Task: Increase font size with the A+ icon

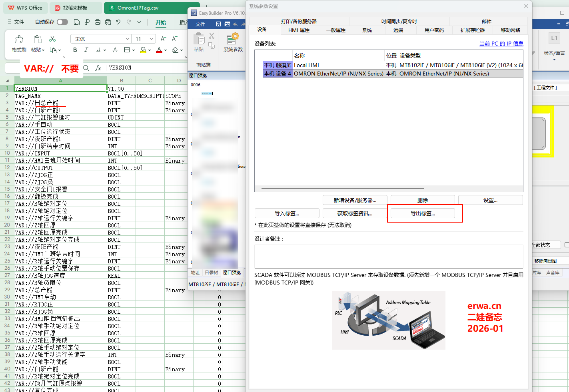Action: coord(163,39)
